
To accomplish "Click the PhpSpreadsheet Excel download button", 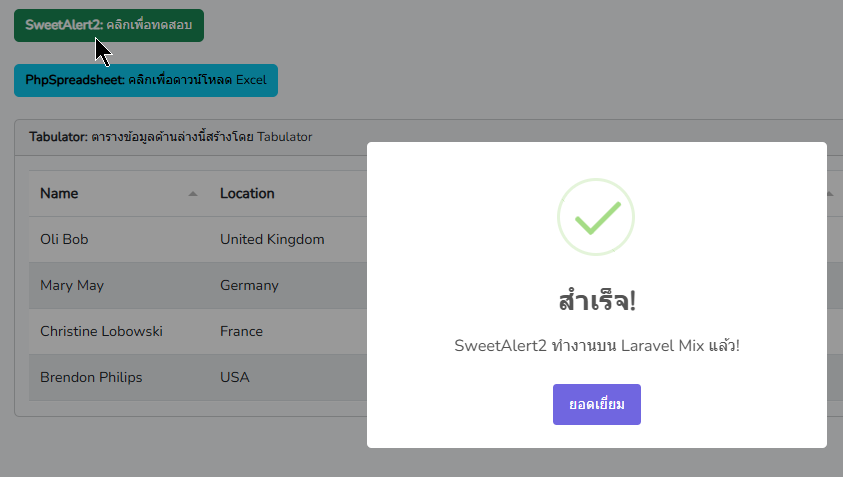I will [x=145, y=80].
